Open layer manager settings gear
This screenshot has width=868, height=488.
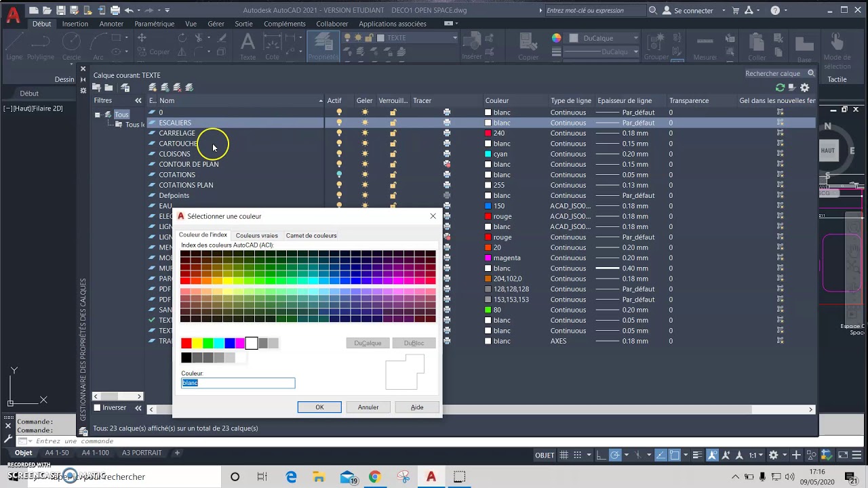805,87
